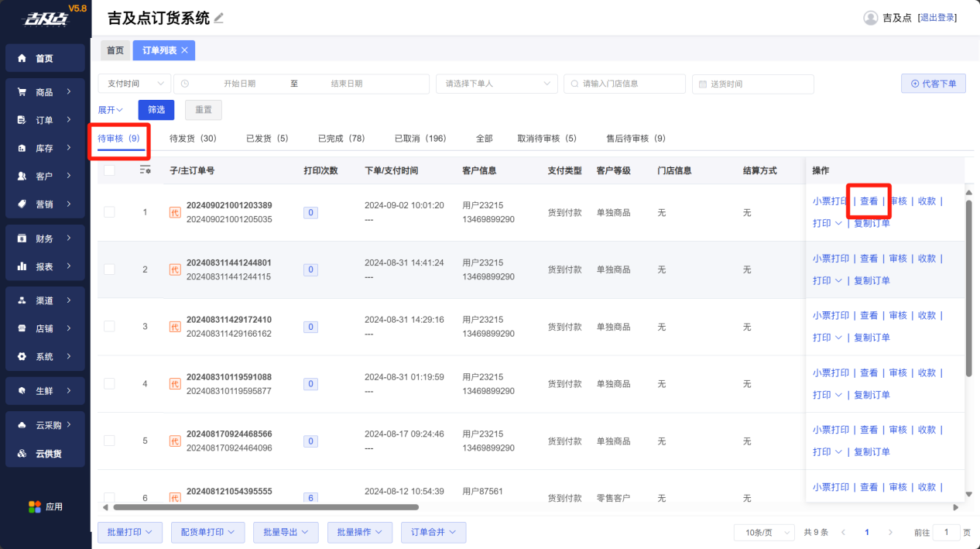Expand the 请选择下单人 dropdown
This screenshot has height=549, width=980.
pos(496,84)
